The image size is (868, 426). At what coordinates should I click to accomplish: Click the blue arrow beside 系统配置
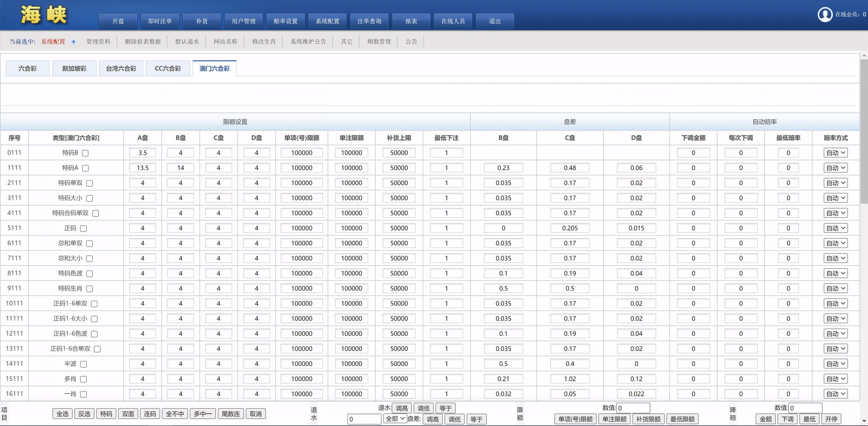(73, 42)
